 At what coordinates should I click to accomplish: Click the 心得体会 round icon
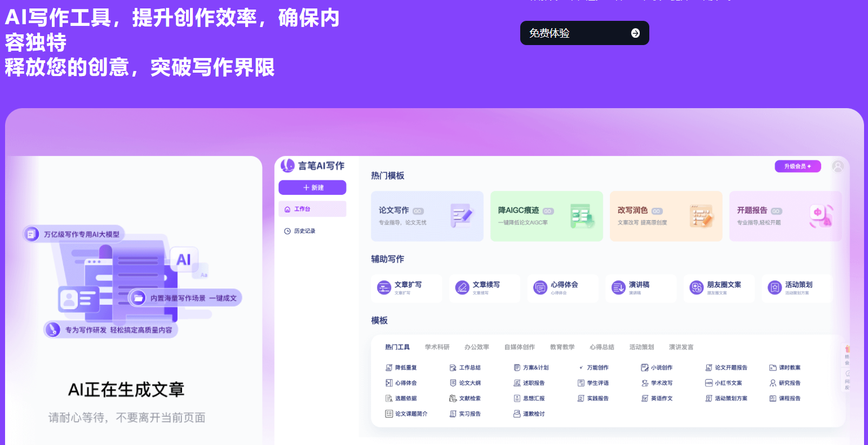(x=541, y=288)
